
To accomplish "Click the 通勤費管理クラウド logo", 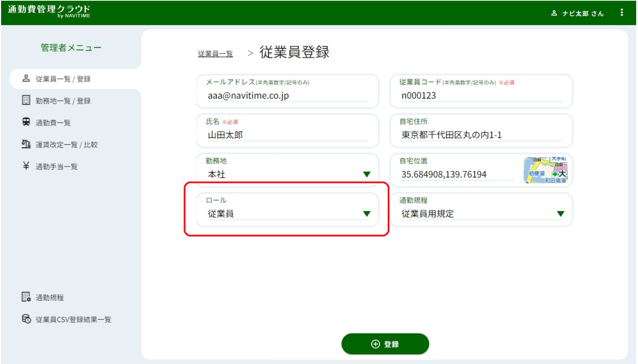I will (x=49, y=11).
